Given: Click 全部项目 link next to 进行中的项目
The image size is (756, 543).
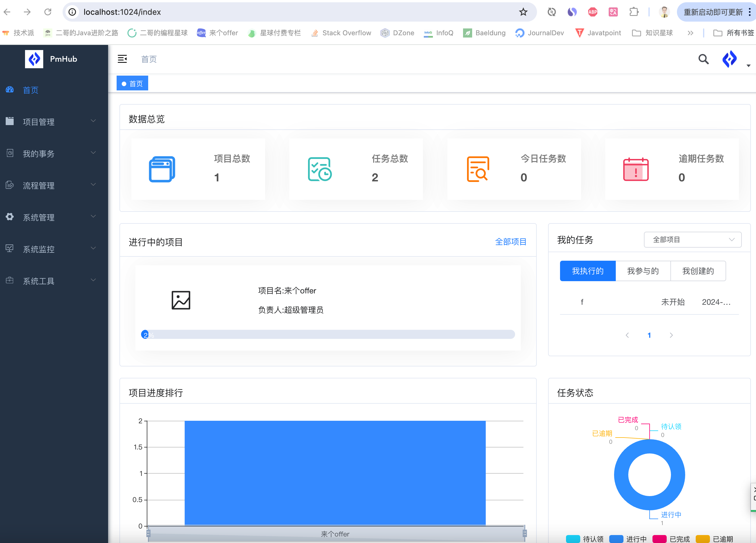Looking at the screenshot, I should click(x=511, y=241).
